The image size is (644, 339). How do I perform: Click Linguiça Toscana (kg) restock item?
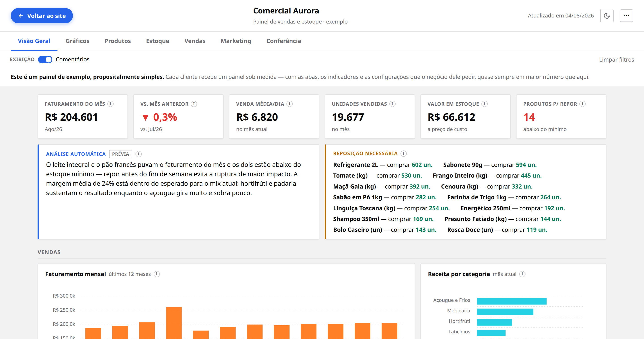point(392,208)
